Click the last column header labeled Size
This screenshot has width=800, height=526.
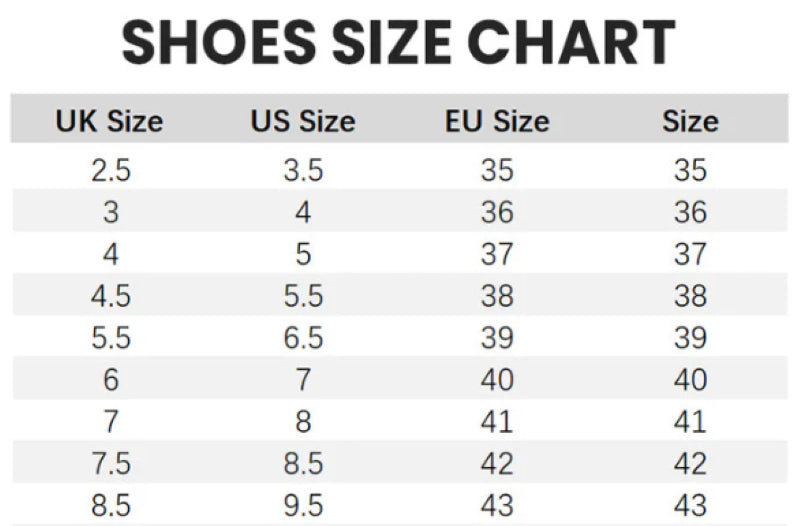click(690, 122)
